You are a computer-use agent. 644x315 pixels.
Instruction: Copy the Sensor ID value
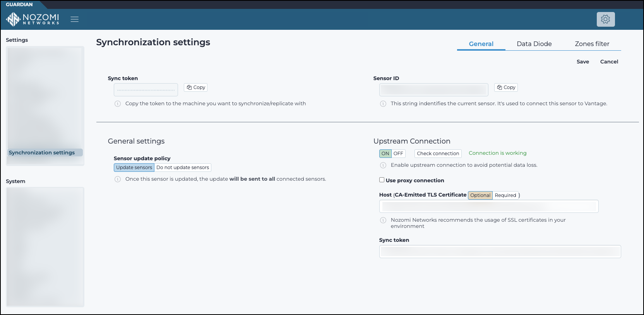pos(506,87)
